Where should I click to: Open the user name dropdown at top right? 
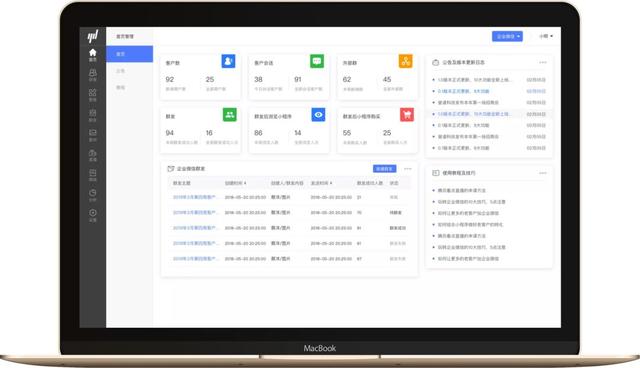[546, 36]
